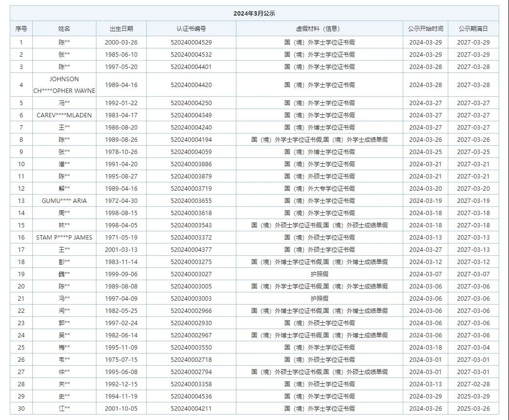Click the name 吴**
509x420 pixels.
[64, 335]
